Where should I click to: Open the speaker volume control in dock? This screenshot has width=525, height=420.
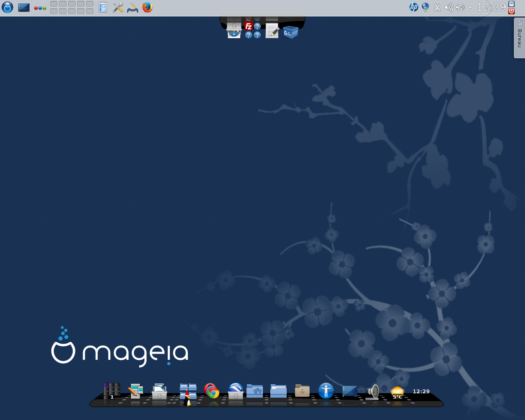pyautogui.click(x=373, y=392)
